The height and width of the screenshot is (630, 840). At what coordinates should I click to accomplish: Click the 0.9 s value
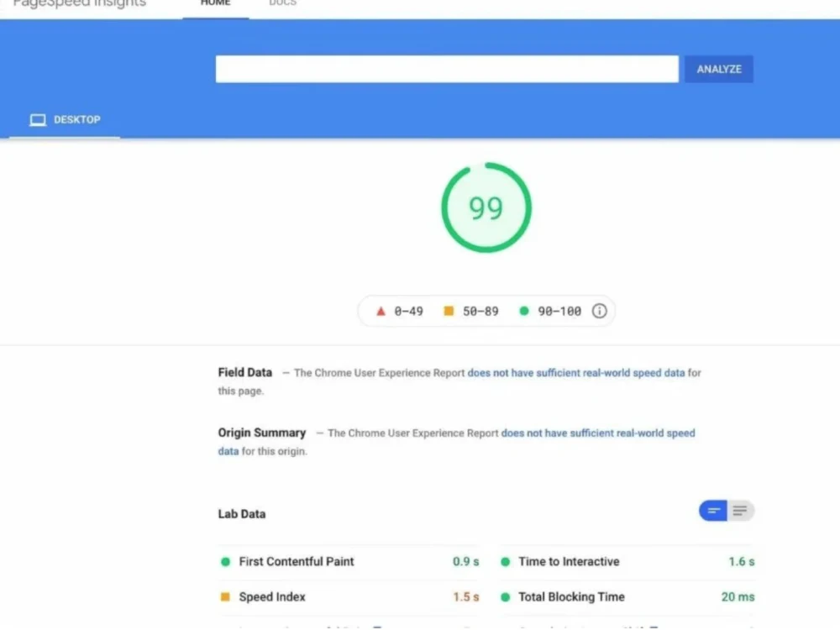coord(465,561)
